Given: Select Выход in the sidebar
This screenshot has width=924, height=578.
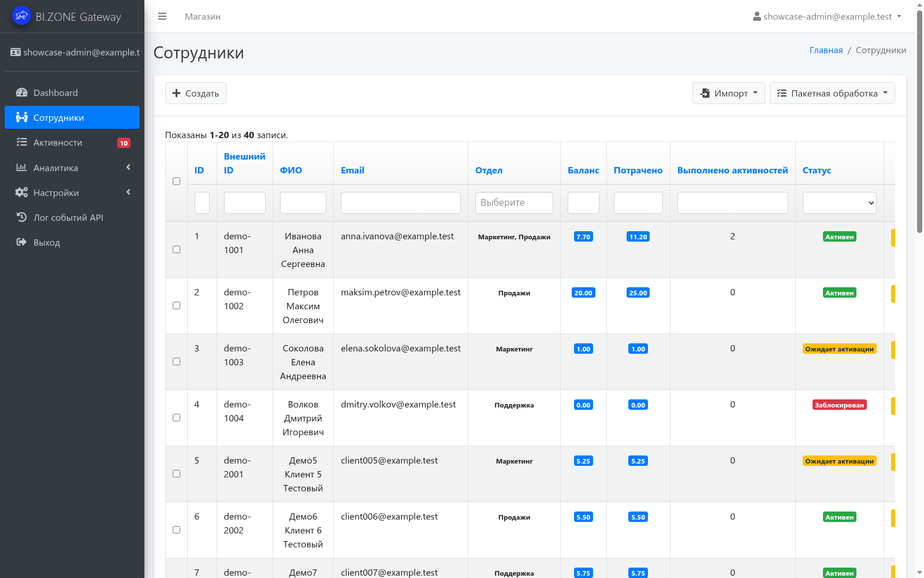Looking at the screenshot, I should coord(72,242).
